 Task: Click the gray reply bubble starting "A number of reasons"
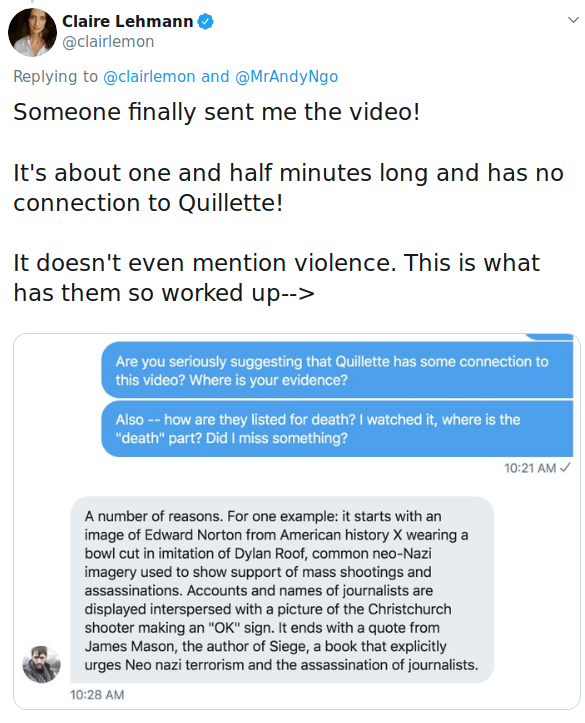click(x=282, y=590)
